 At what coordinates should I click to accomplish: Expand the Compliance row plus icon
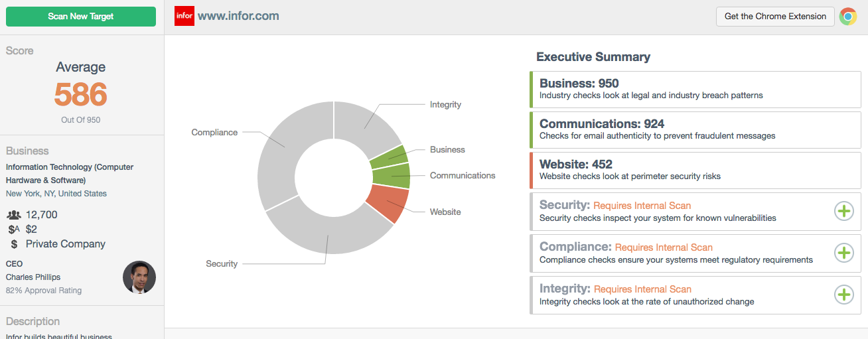pyautogui.click(x=843, y=253)
